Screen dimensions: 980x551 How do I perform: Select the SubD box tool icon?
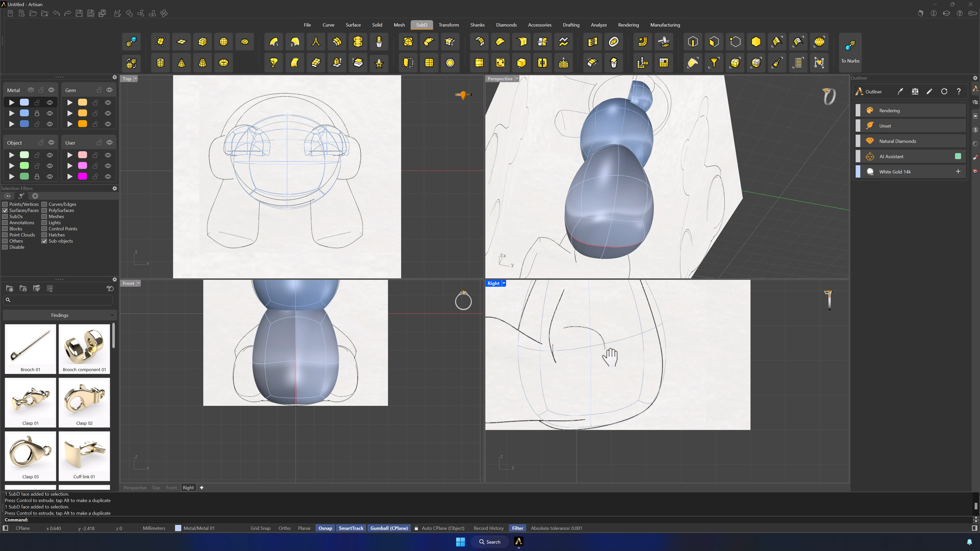pos(202,42)
